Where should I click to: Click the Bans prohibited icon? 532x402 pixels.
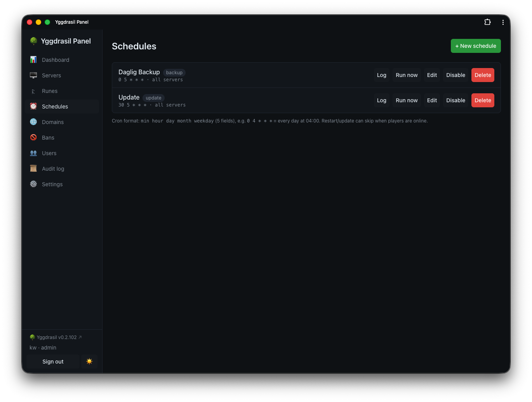[x=33, y=137]
